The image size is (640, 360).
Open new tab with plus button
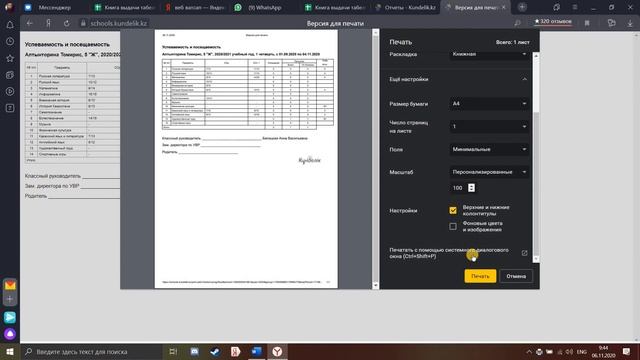tap(522, 7)
